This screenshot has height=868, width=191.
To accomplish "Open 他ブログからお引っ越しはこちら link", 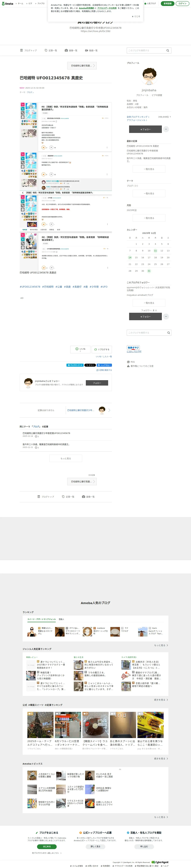I will [x=47, y=853].
